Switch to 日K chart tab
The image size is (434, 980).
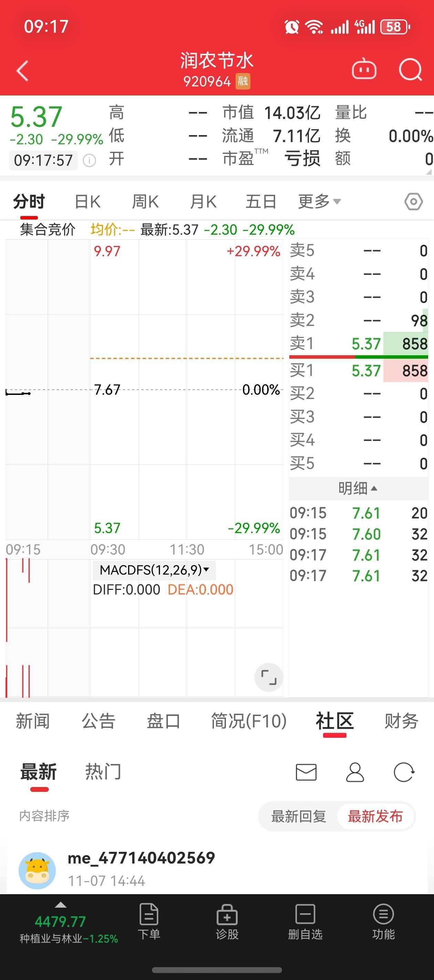coord(88,202)
